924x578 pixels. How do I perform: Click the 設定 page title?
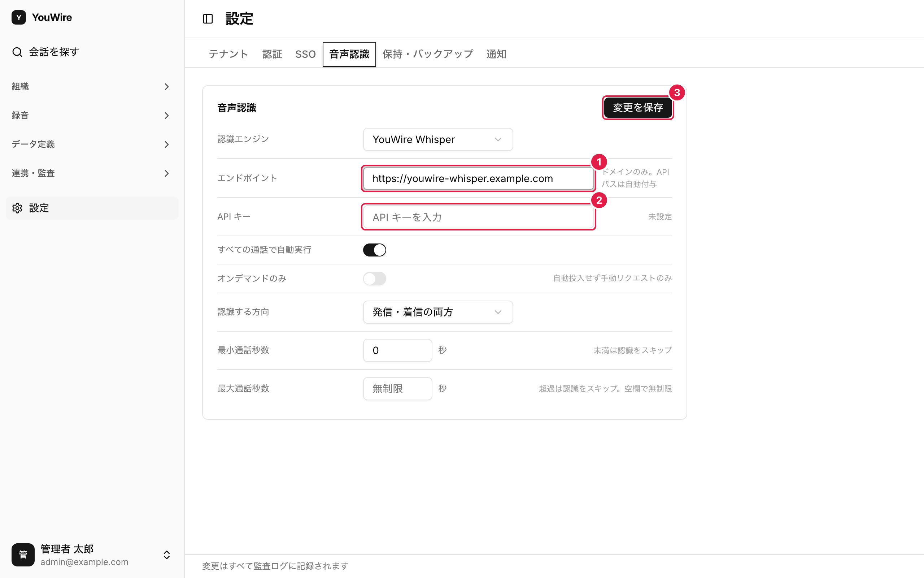tap(239, 19)
